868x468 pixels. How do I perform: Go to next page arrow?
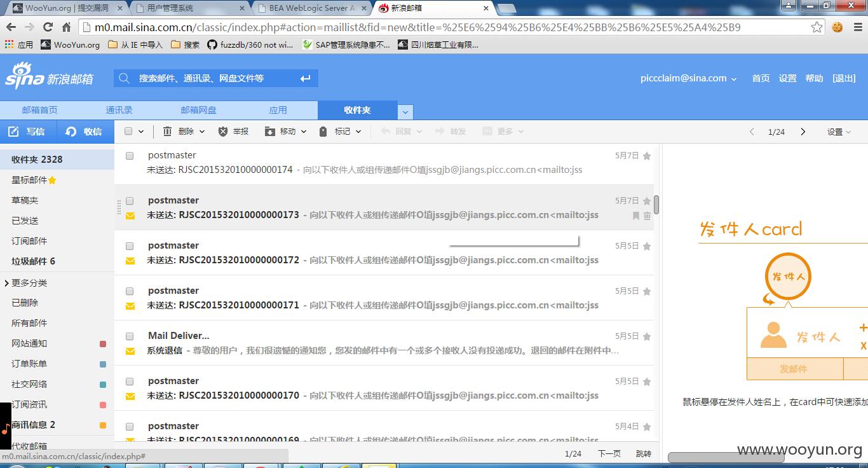803,132
